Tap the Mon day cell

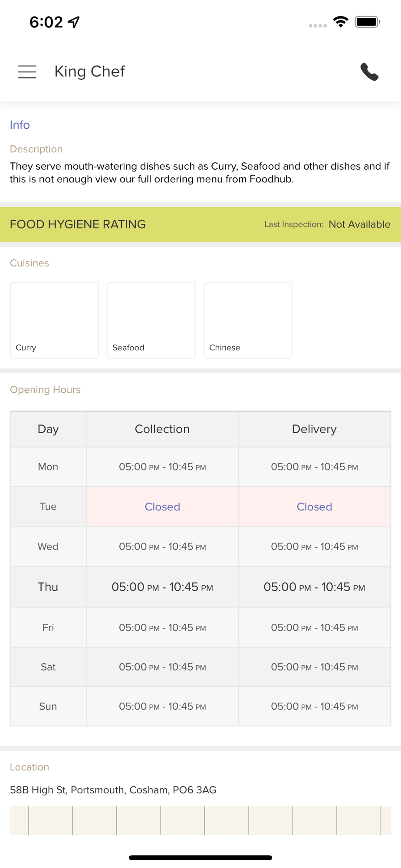(x=48, y=467)
